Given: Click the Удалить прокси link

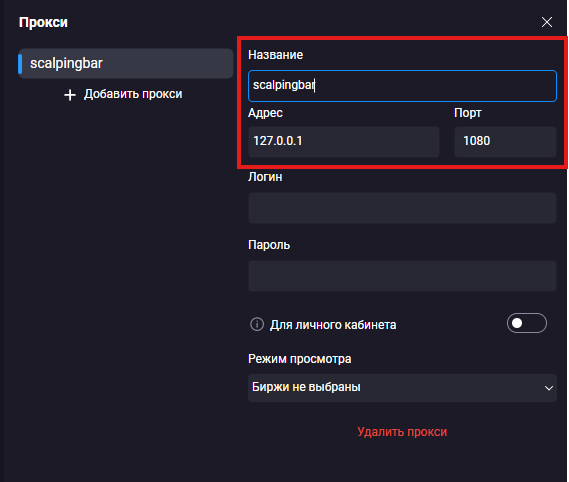Looking at the screenshot, I should click(x=402, y=432).
